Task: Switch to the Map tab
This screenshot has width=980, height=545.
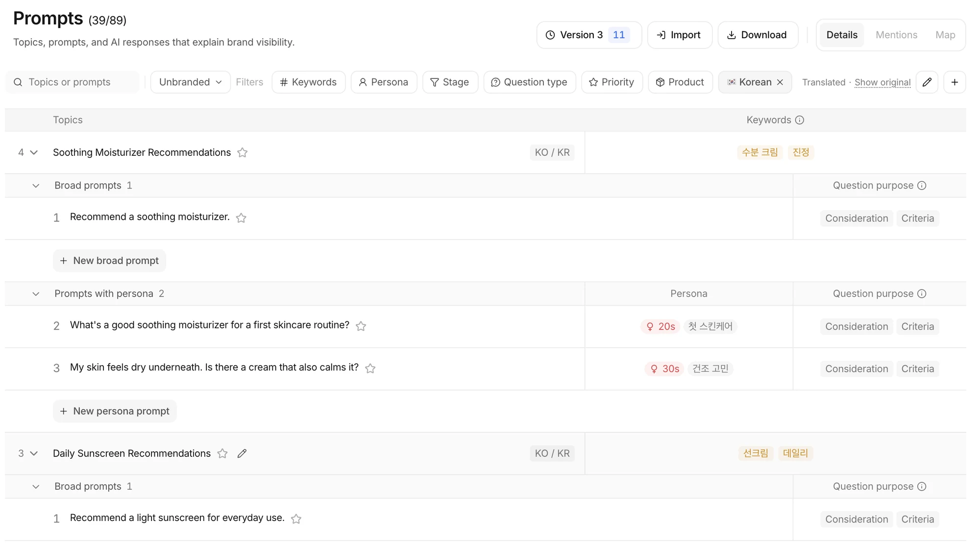Action: (x=945, y=35)
